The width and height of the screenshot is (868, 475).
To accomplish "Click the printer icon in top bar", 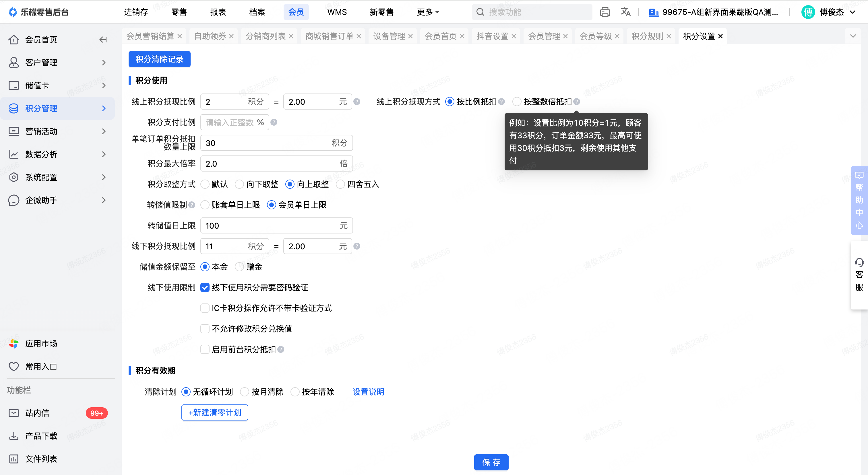I will point(604,12).
